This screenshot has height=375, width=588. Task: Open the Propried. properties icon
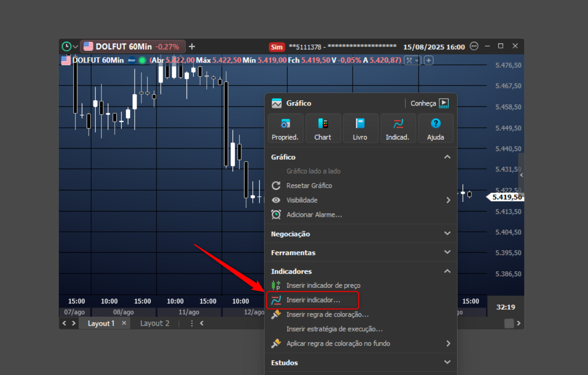(286, 128)
